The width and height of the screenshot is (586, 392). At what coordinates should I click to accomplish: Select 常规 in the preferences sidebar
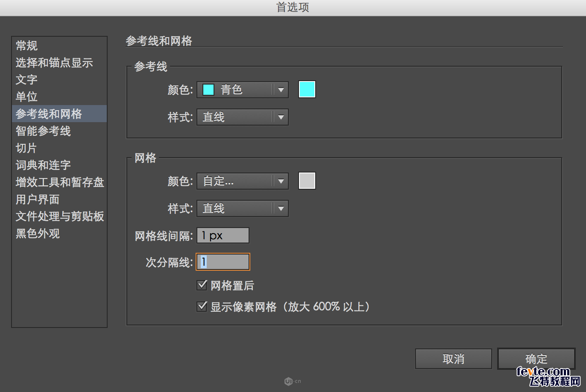click(x=26, y=45)
